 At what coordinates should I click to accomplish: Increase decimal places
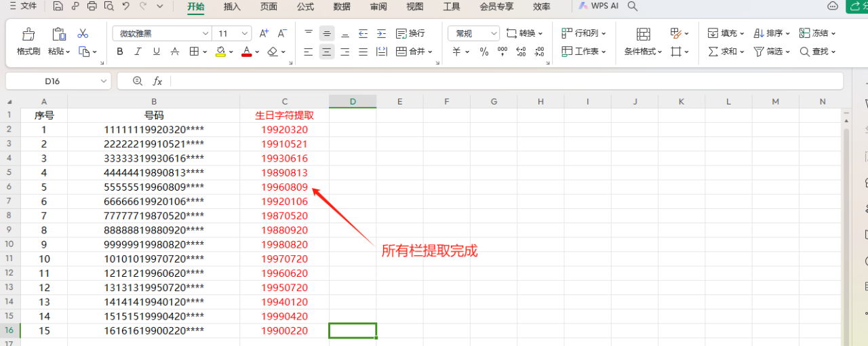click(521, 52)
